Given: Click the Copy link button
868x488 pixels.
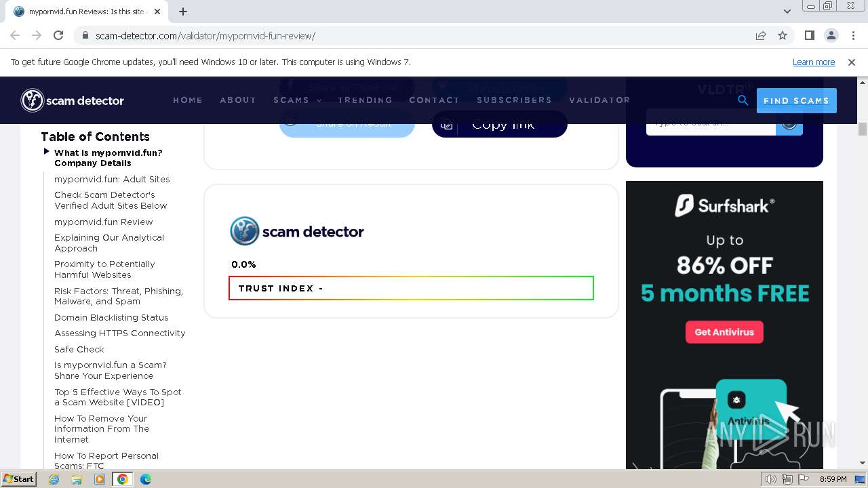Looking at the screenshot, I should click(500, 124).
